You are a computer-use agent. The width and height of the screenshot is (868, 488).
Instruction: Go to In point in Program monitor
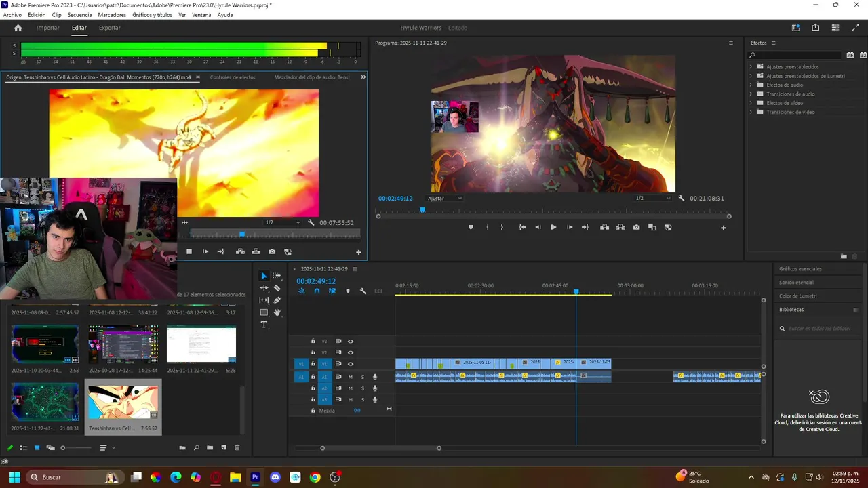point(522,228)
